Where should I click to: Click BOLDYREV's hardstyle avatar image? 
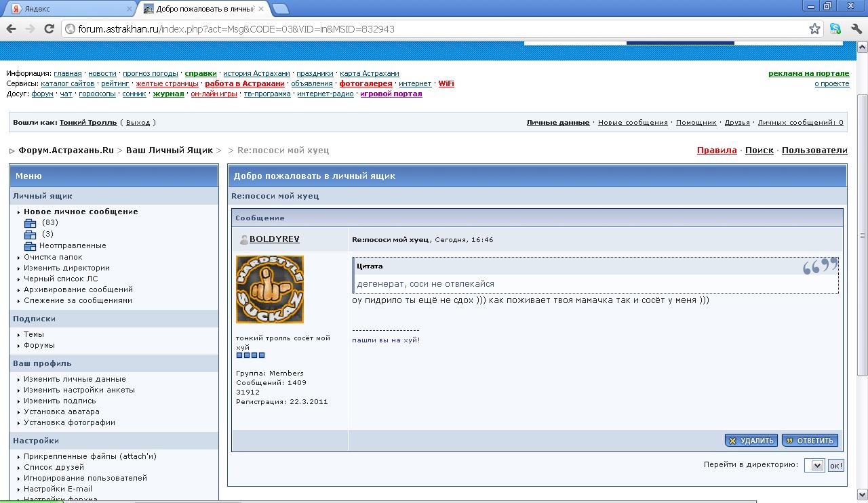coord(270,289)
